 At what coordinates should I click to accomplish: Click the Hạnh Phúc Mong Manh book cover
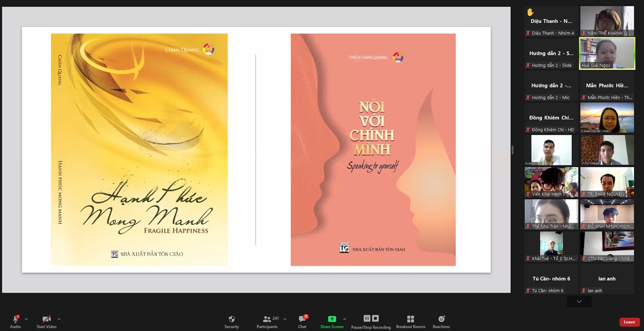[139, 149]
